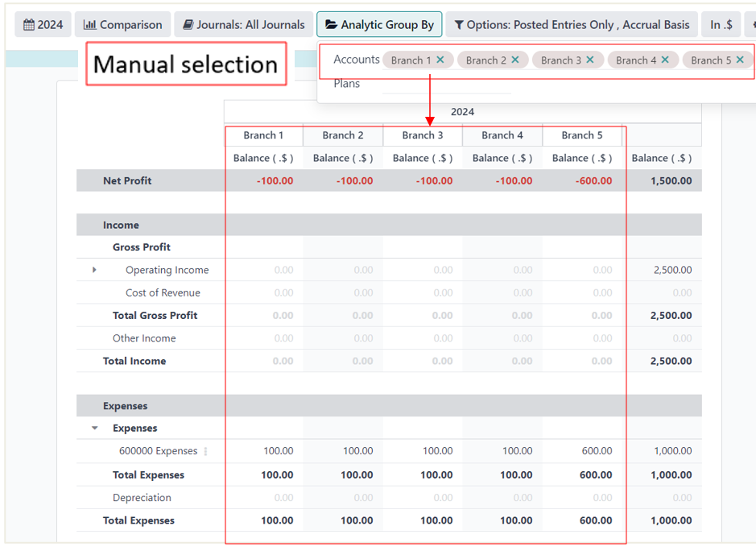The image size is (756, 551).
Task: Click 600000 Expenses total 1,000.00
Action: click(x=672, y=450)
